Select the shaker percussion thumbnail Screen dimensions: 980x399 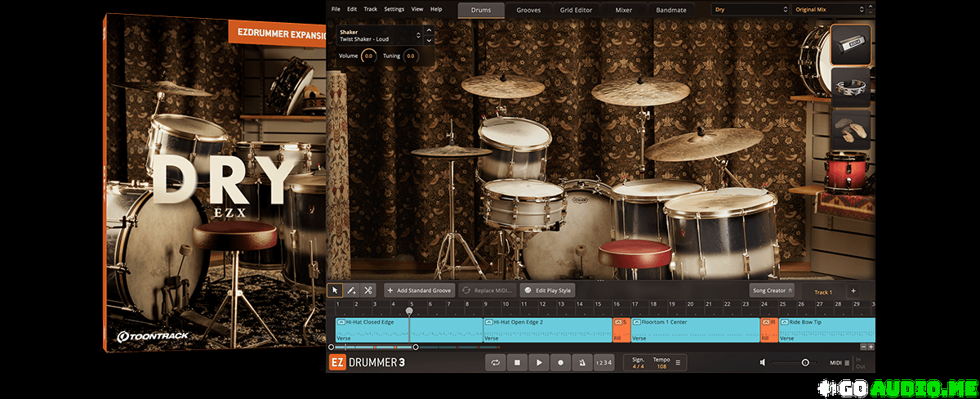click(850, 45)
